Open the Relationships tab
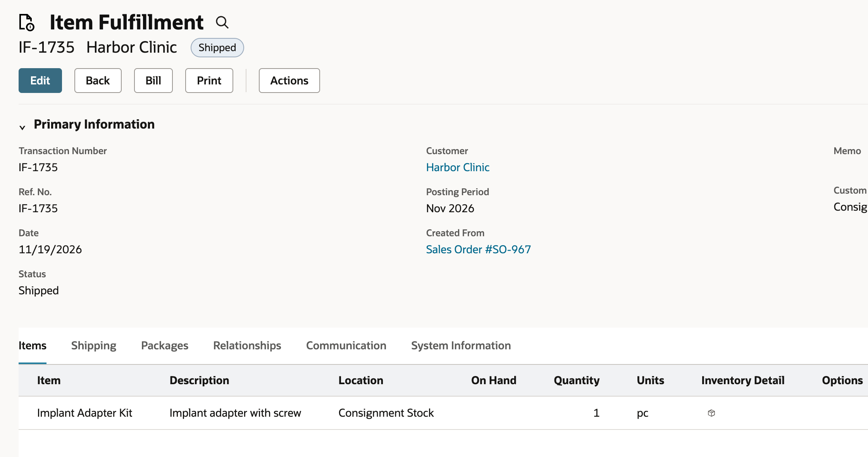Image resolution: width=868 pixels, height=457 pixels. (x=247, y=345)
